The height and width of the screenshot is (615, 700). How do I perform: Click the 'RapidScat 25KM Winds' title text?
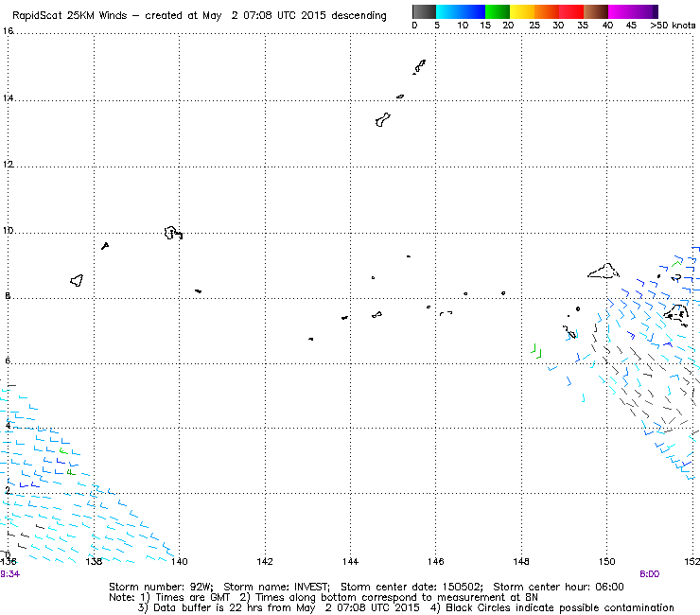70,16
